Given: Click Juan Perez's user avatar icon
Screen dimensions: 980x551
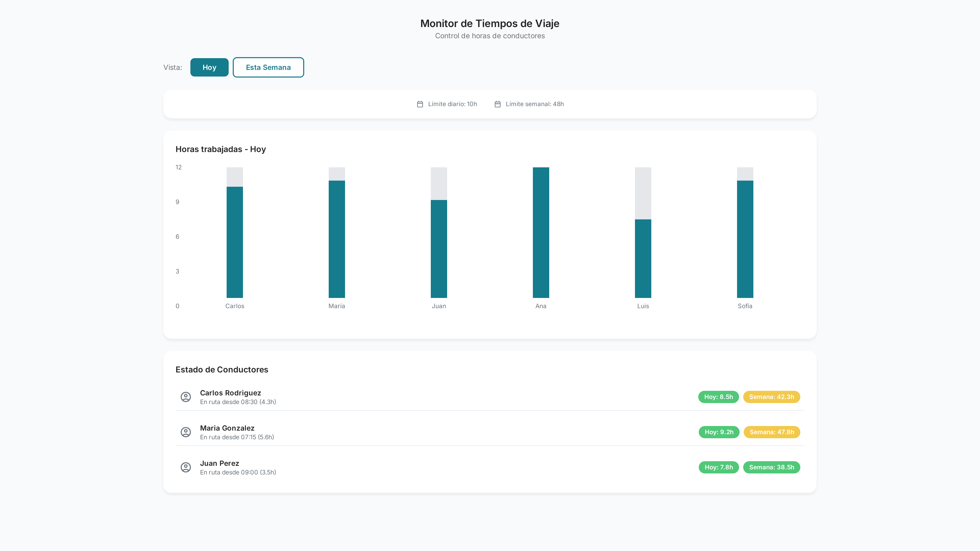Looking at the screenshot, I should click(x=186, y=467).
